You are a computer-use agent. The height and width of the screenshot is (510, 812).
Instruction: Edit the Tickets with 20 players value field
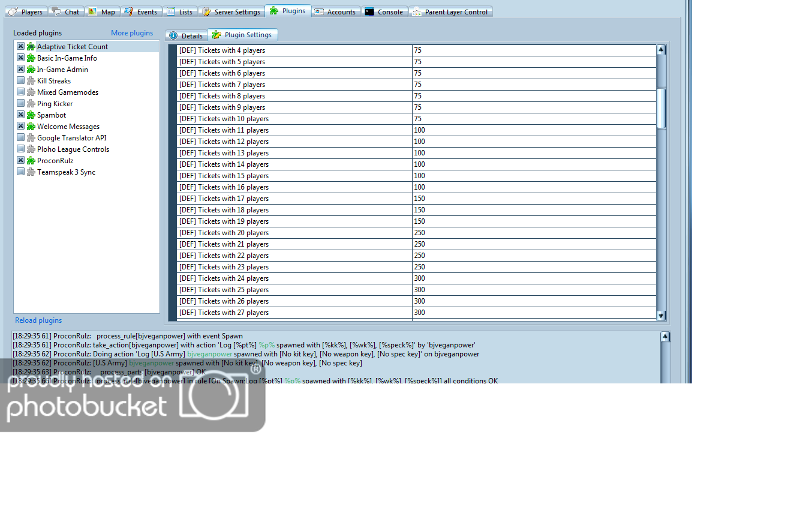[534, 233]
